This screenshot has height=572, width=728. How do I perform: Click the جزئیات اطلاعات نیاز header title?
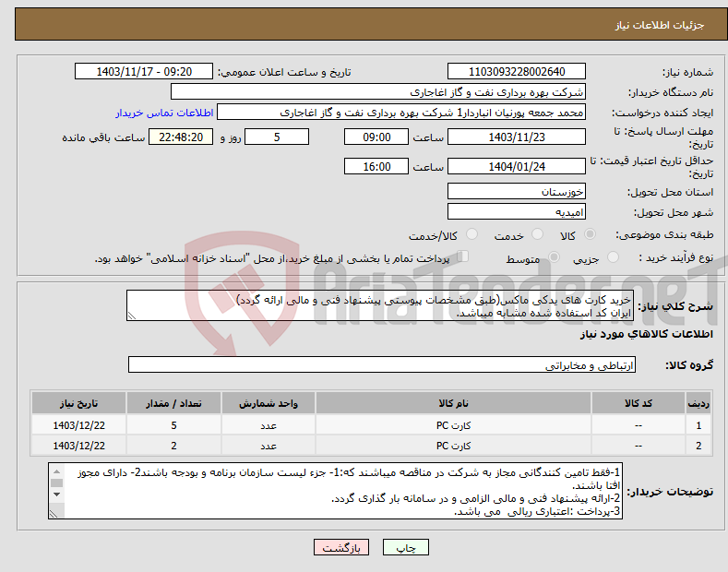660,25
